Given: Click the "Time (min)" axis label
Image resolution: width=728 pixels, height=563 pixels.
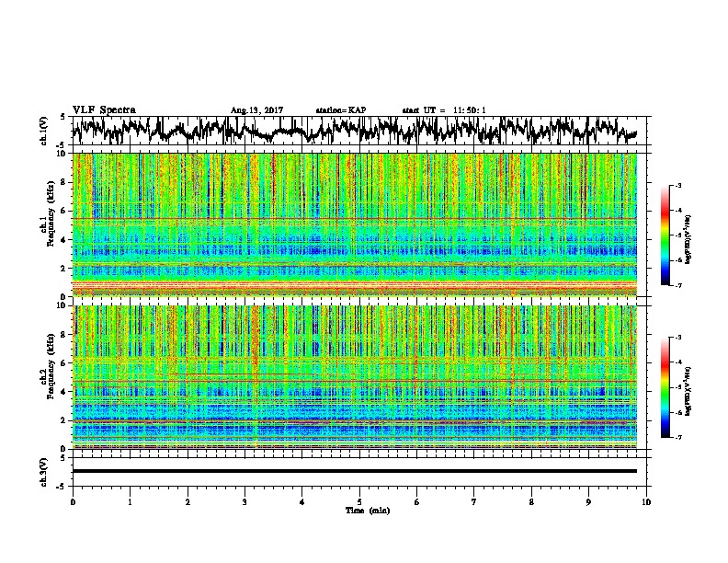Looking at the screenshot, I should (368, 511).
